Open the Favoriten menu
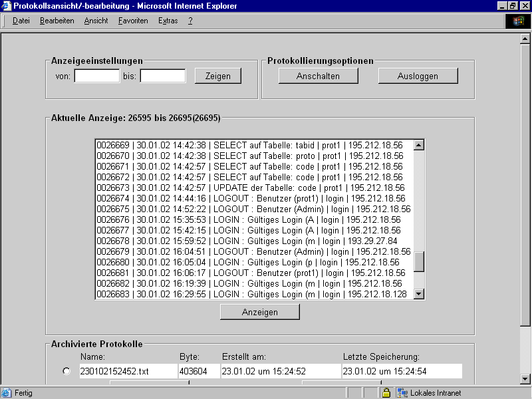 [x=132, y=21]
